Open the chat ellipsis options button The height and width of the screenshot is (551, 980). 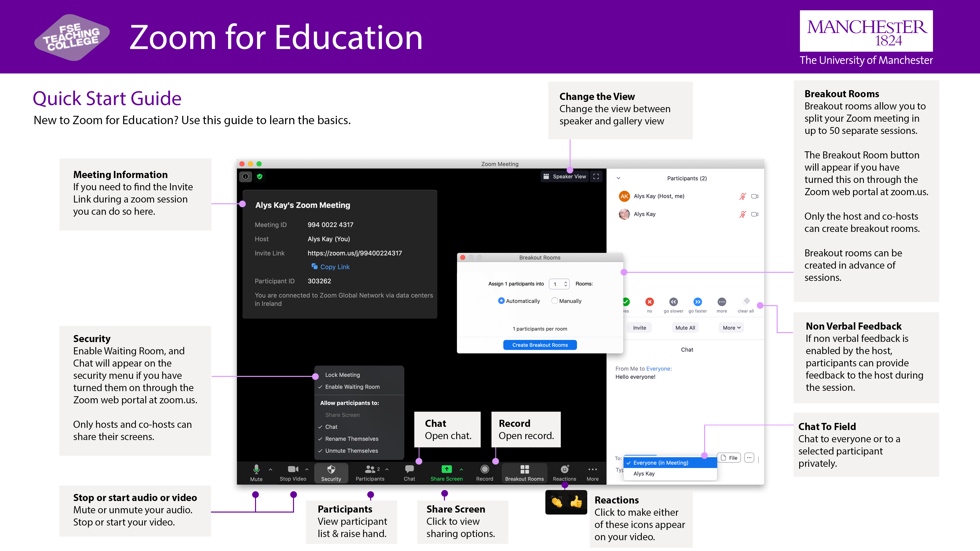pos(749,458)
